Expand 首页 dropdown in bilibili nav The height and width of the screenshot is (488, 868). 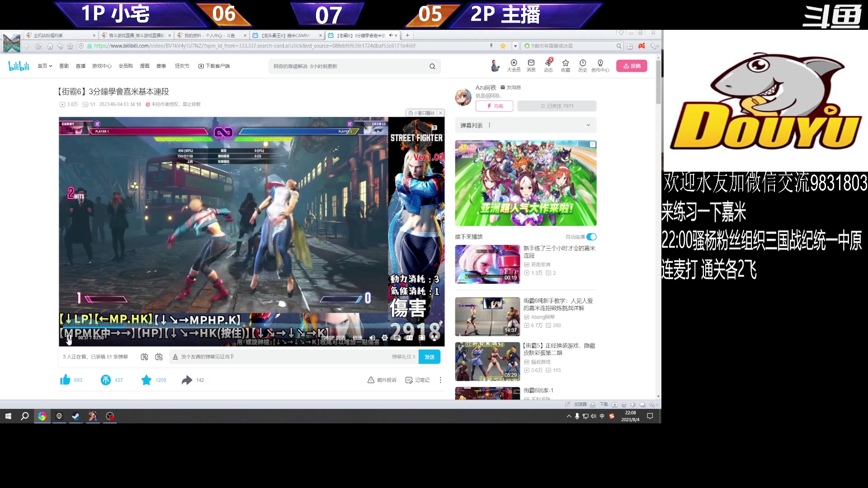pyautogui.click(x=45, y=66)
